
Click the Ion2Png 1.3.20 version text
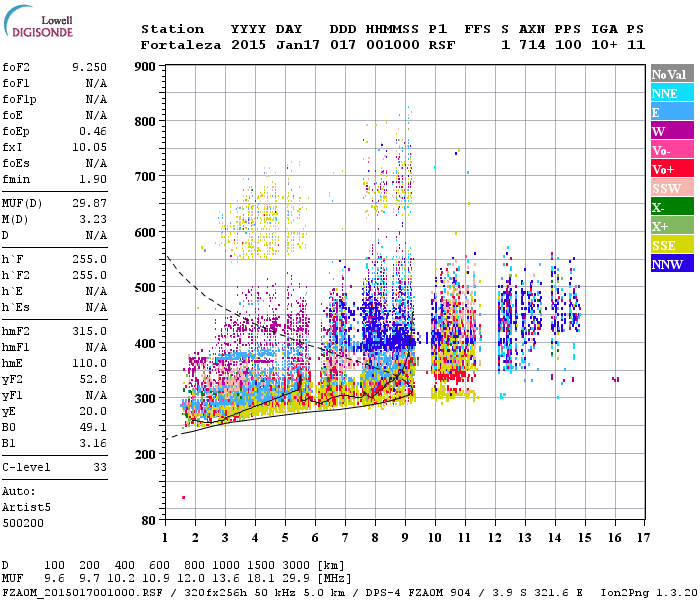tap(649, 593)
